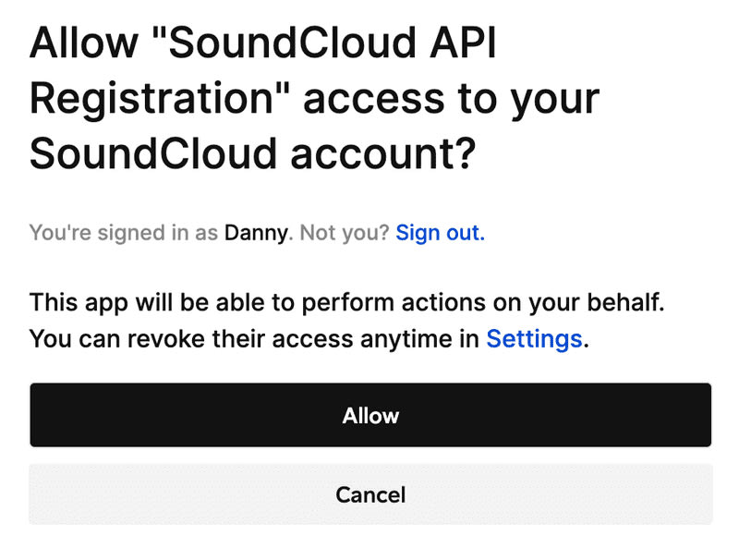
Task: Select the "Not you?" text
Action: 344,232
